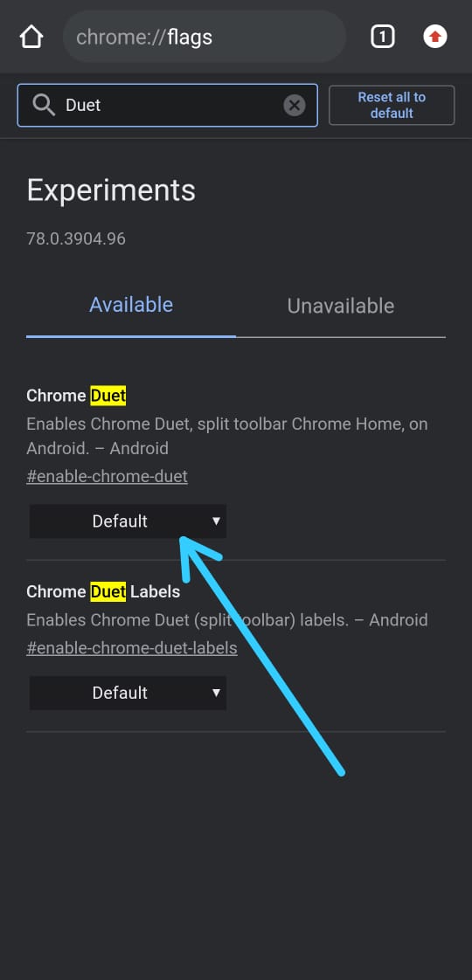Click the split toolbar labels description text
Screen dimensions: 472x980
pos(227,621)
